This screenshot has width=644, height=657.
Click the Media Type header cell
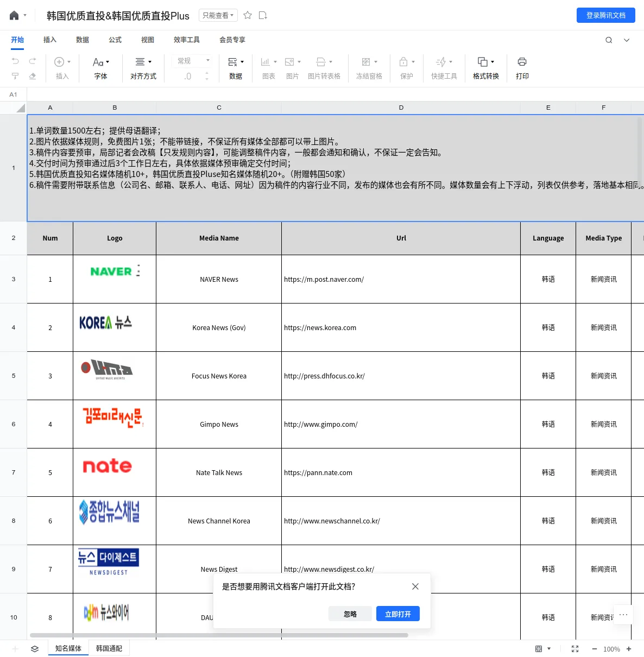(x=604, y=238)
